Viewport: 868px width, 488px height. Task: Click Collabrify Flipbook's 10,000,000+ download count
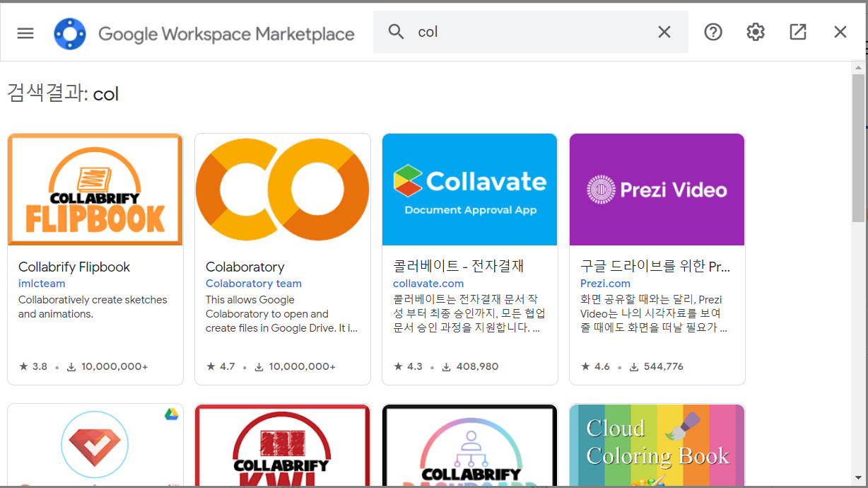point(107,366)
